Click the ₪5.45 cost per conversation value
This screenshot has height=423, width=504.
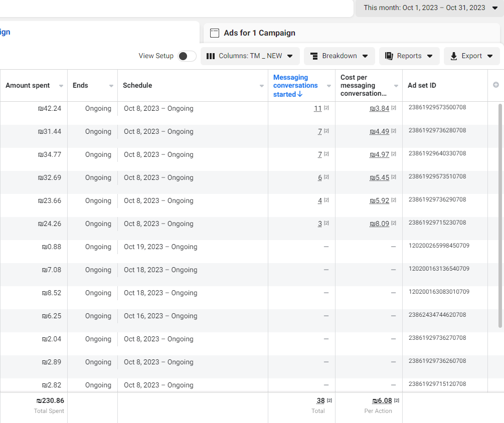pyautogui.click(x=380, y=178)
